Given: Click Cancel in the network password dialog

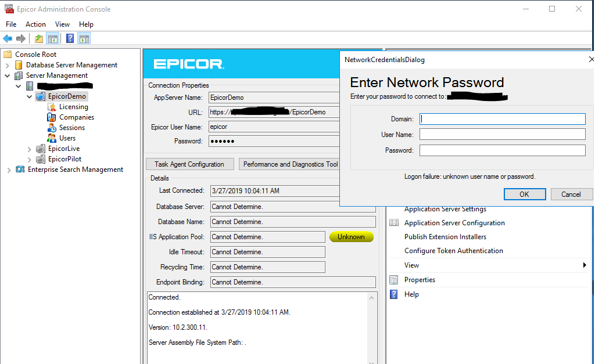Looking at the screenshot, I should point(571,194).
